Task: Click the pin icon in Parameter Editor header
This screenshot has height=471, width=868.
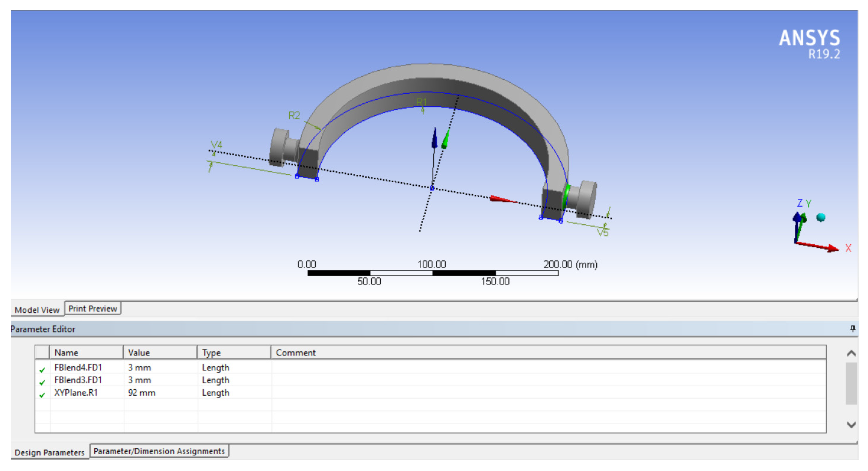Action: 853,329
